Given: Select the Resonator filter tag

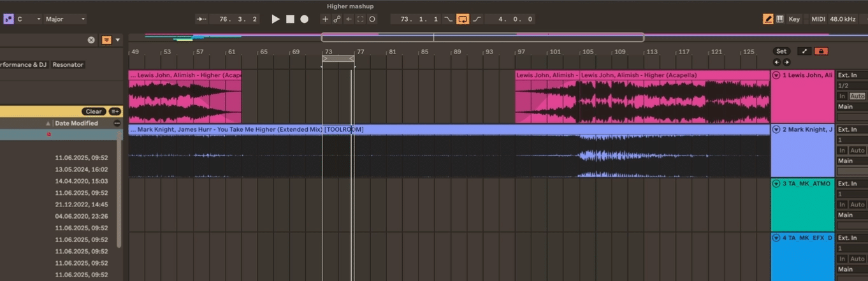Looking at the screenshot, I should [x=68, y=64].
